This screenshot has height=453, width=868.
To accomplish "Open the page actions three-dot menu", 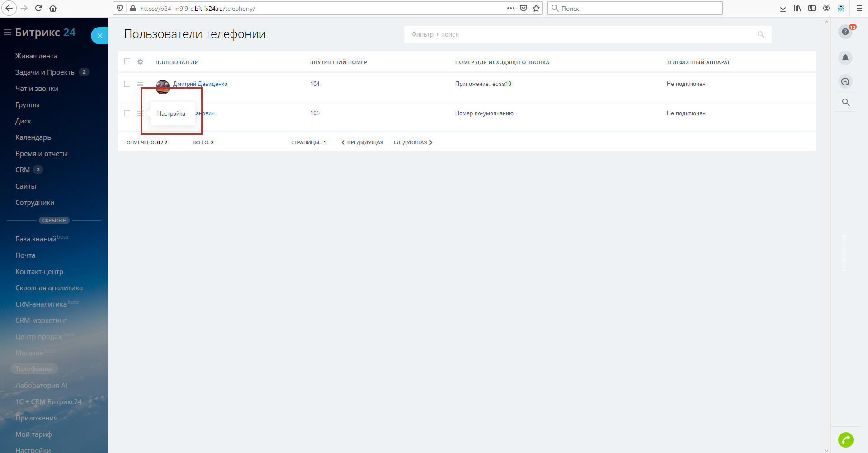I will click(511, 8).
